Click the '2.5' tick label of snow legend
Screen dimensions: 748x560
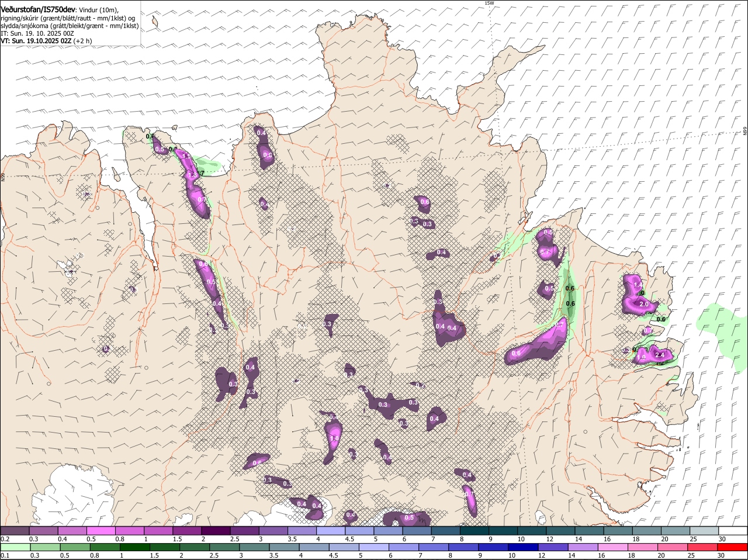[234, 538]
